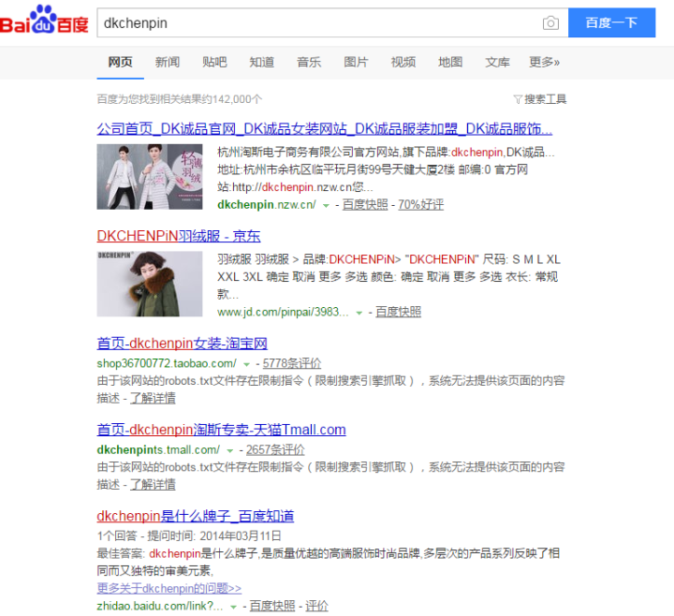Image resolution: width=674 pixels, height=616 pixels.
Task: Switch to the 地图 tab
Action: 450,63
